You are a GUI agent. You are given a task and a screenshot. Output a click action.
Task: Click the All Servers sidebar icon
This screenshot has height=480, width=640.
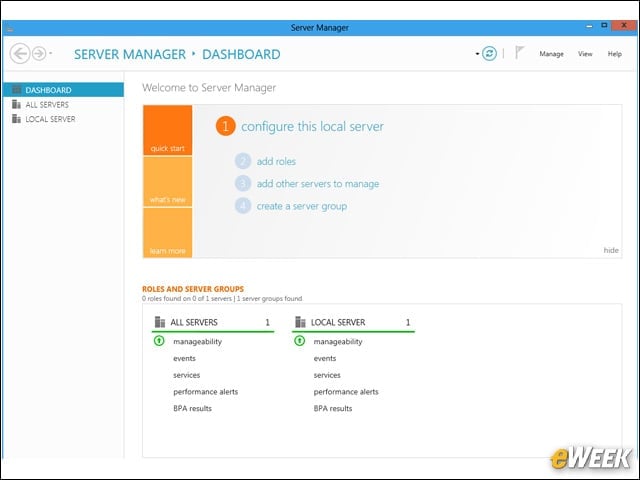point(16,104)
